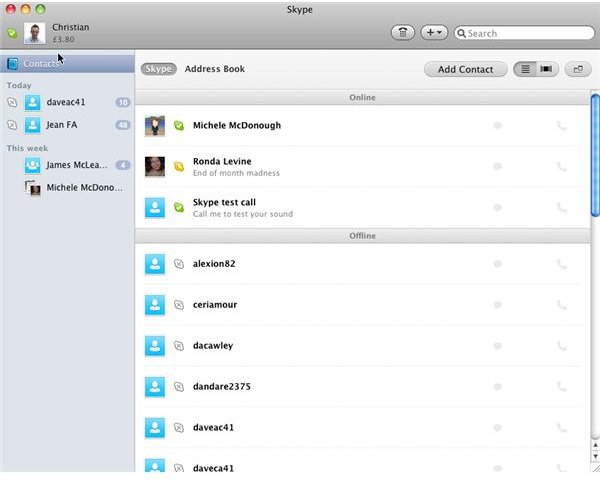Screen dimensions: 600x482
Task: Call Ronda Levine phone icon
Action: [561, 166]
